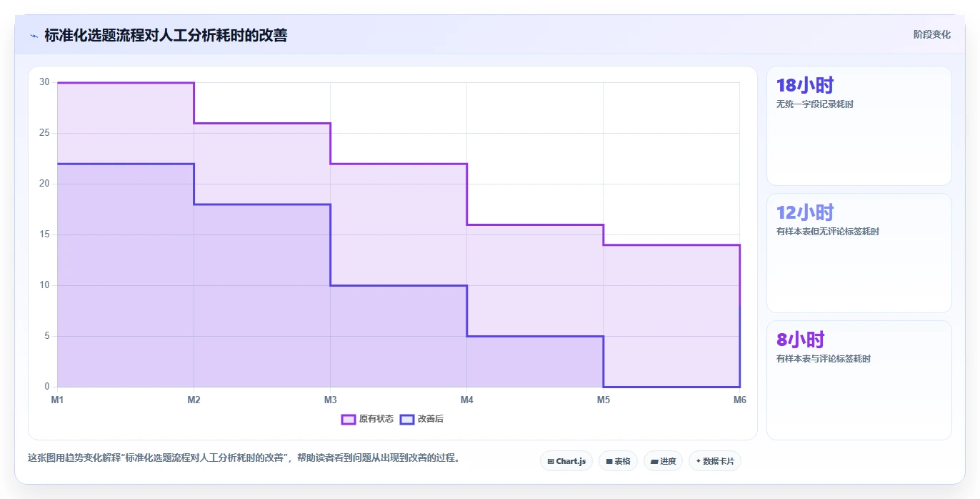
Task: Click the 无统一字段记录耗时 caption
Action: click(x=815, y=104)
